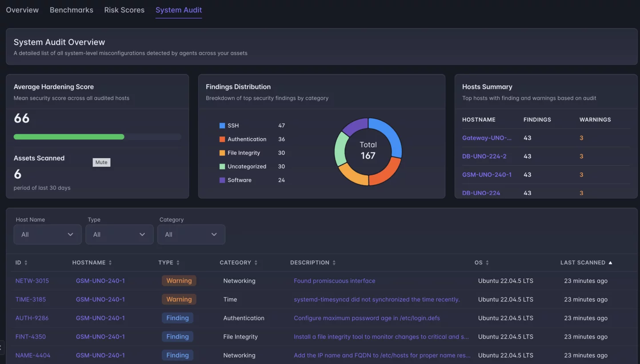This screenshot has height=364, width=640.
Task: Click the green hardening score progress bar
Action: coord(69,137)
